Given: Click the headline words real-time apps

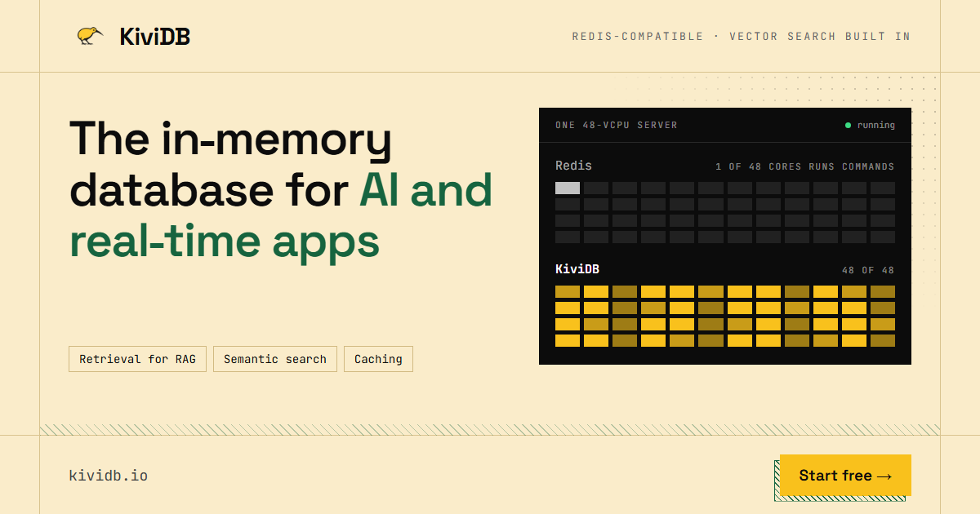Looking at the screenshot, I should 225,241.
